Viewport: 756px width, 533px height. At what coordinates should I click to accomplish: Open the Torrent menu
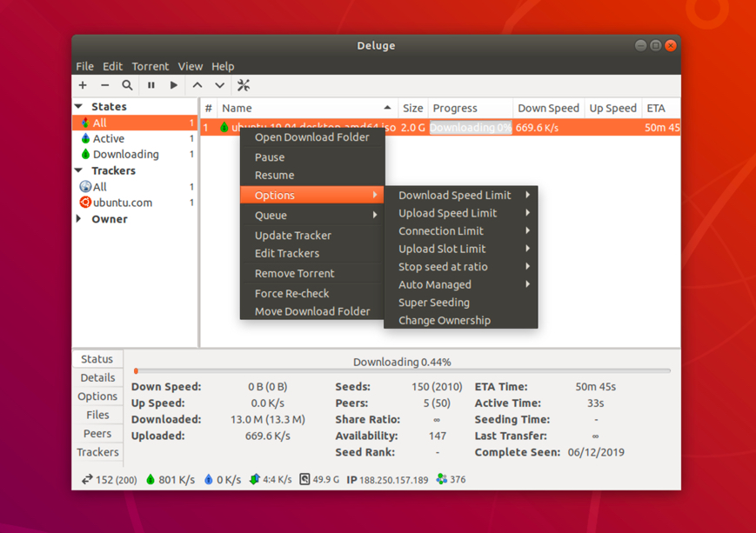pos(150,65)
